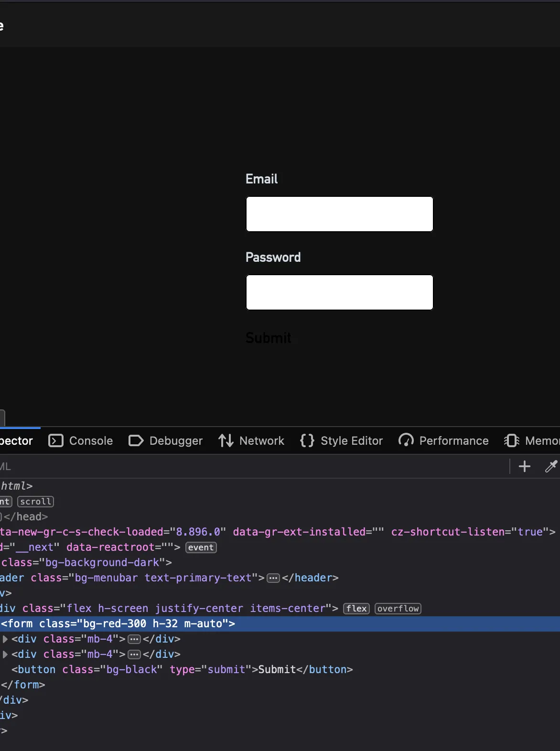The image size is (560, 751).
Task: Click ellipsis badge in first mb-4 div
Action: tap(134, 639)
